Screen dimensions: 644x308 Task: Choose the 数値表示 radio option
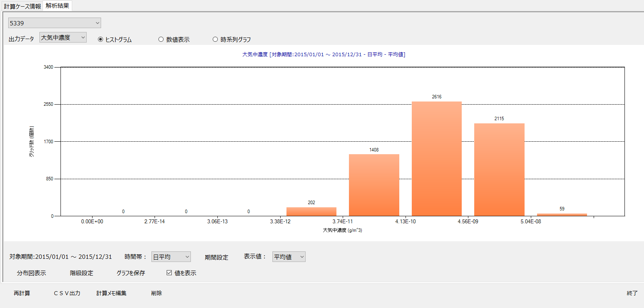tap(174, 39)
